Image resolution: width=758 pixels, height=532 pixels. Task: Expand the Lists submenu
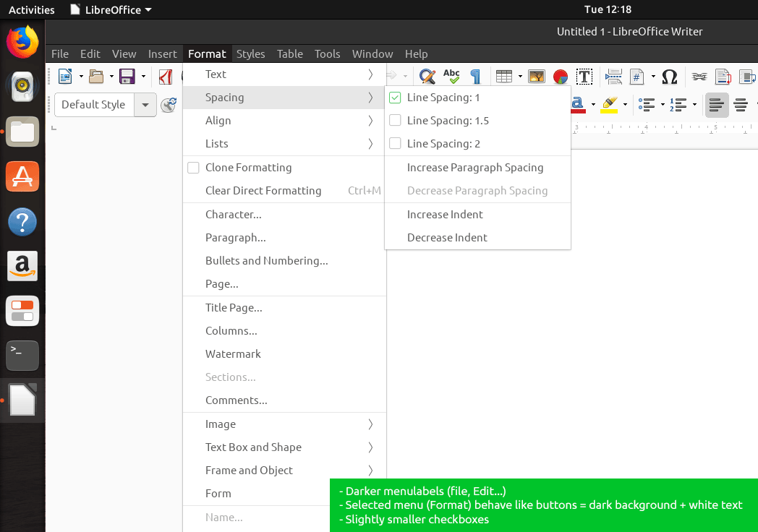[284, 144]
